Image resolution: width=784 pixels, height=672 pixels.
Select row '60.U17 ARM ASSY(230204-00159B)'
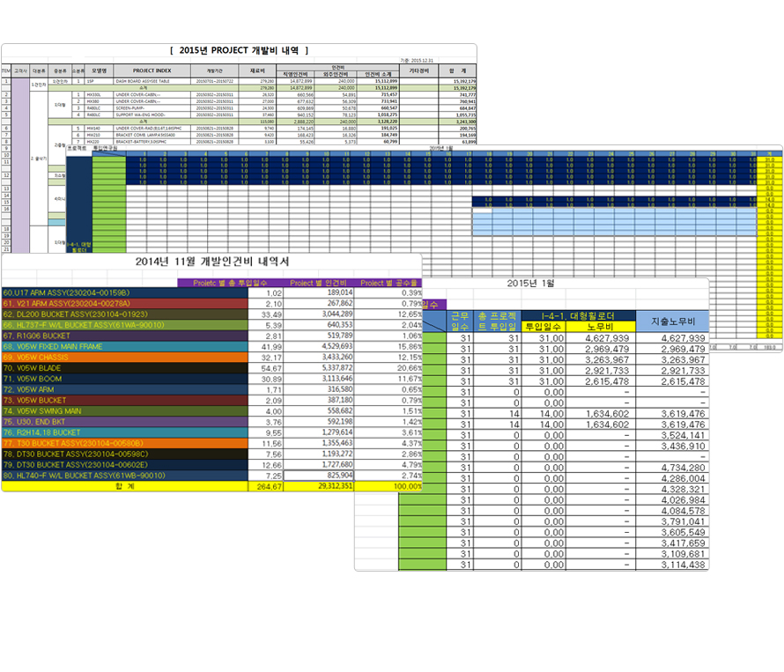click(125, 293)
